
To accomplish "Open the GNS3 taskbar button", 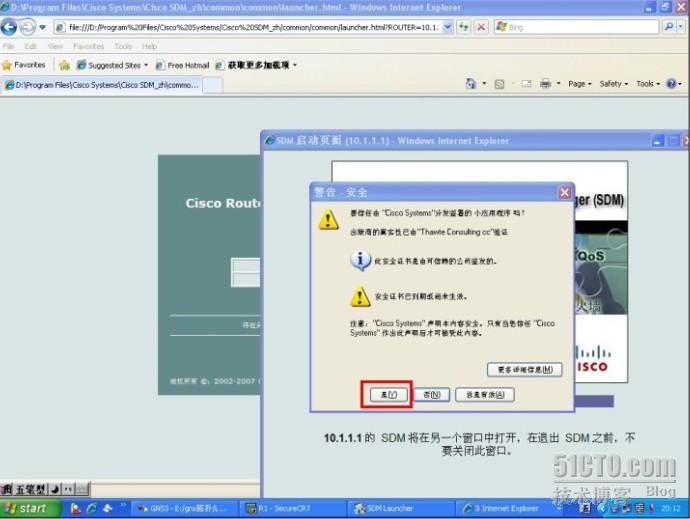I will pos(185,508).
